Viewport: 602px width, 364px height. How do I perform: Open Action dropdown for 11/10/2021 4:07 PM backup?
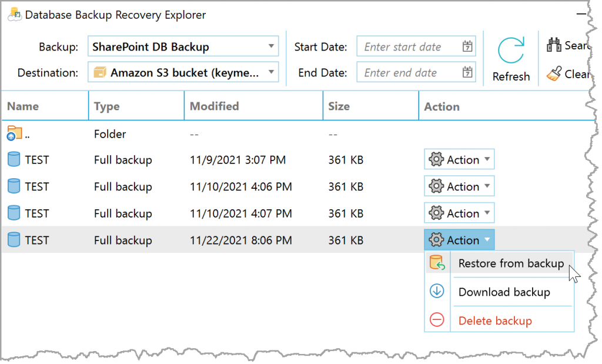click(459, 213)
